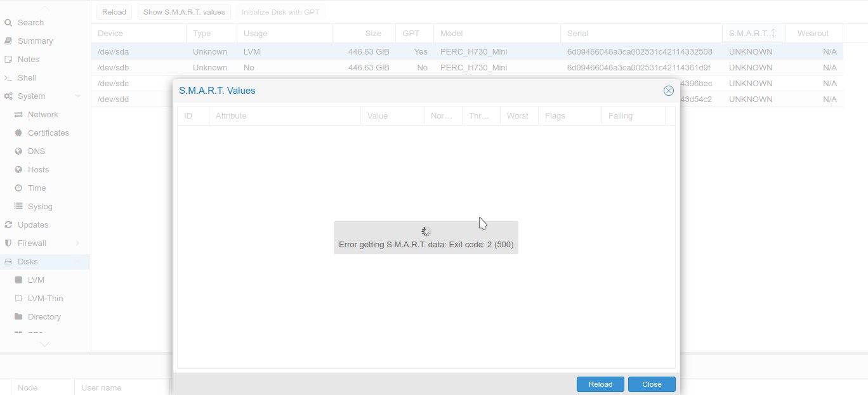868x395 pixels.
Task: Select the Firewall shield icon
Action: tap(8, 243)
